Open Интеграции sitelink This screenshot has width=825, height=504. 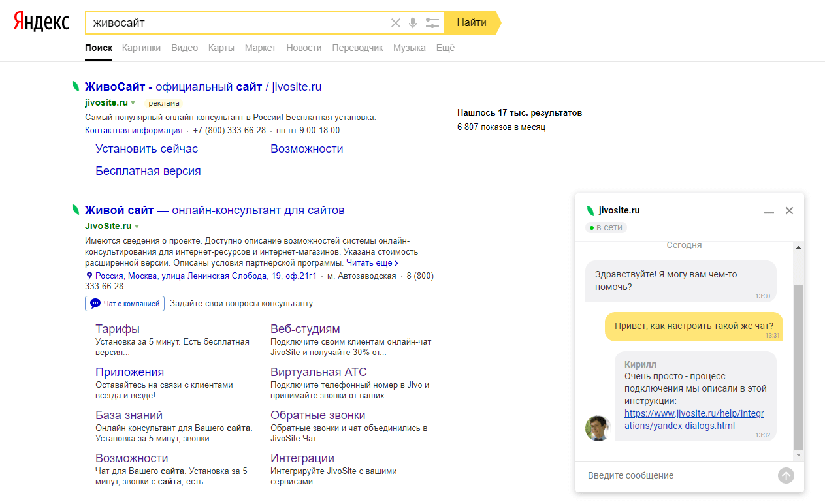point(302,458)
